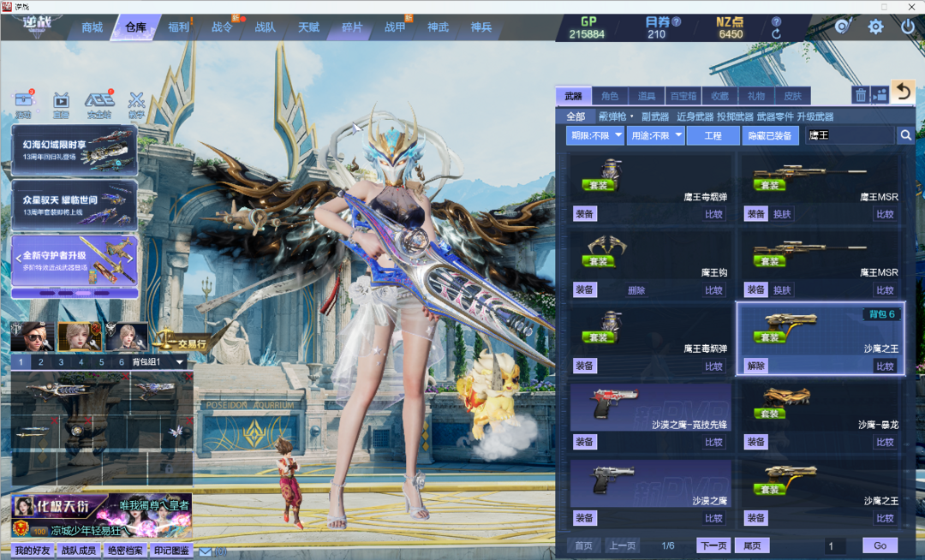Select the beret soldier character portrait

click(x=33, y=337)
